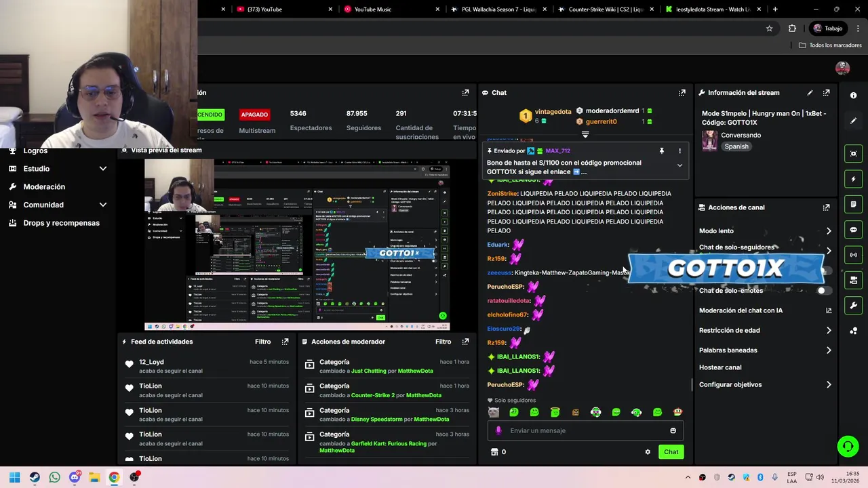Expand the Estudio sidebar section
This screenshot has height=488, width=868.
click(103, 169)
